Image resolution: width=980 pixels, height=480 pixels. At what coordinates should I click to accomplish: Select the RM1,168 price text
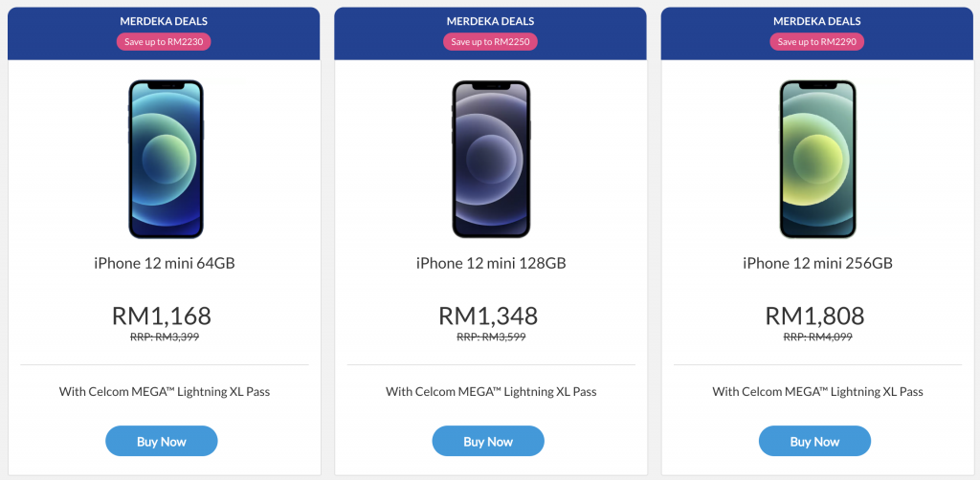[x=162, y=316]
